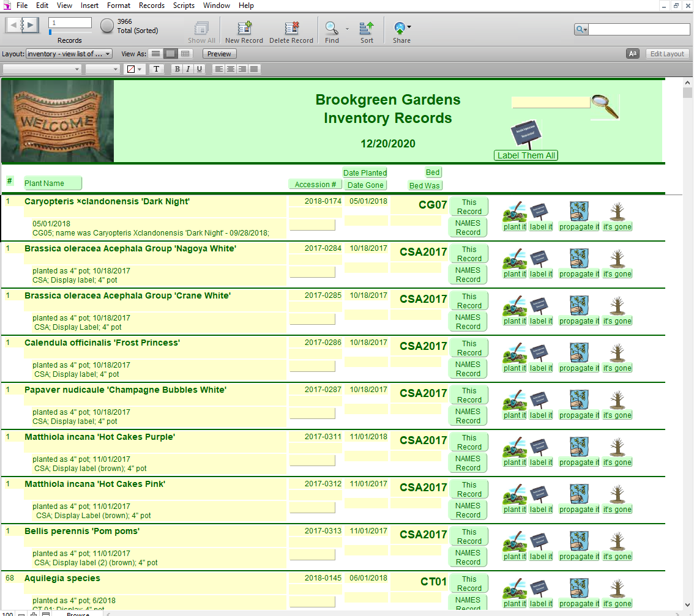Open the Layout dropdown

point(69,54)
